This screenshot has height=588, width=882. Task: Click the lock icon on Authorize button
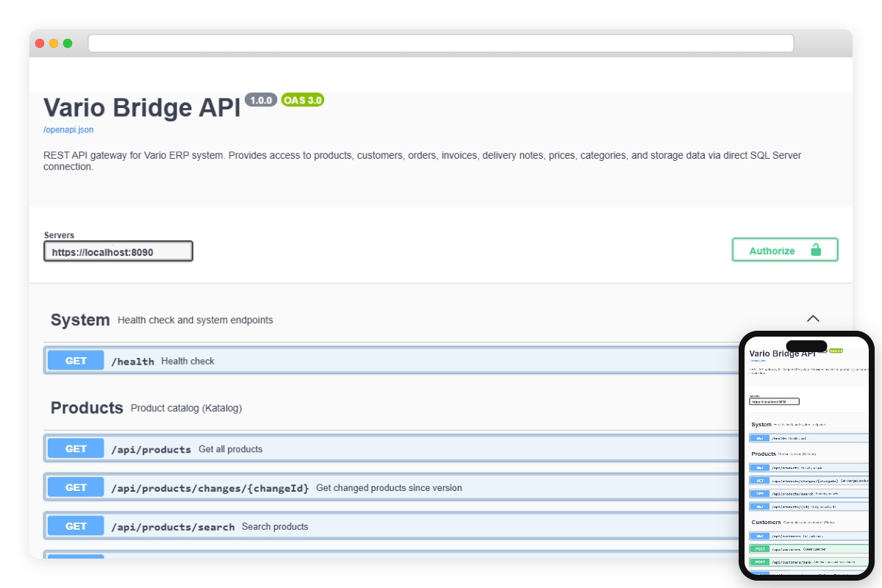tap(815, 250)
